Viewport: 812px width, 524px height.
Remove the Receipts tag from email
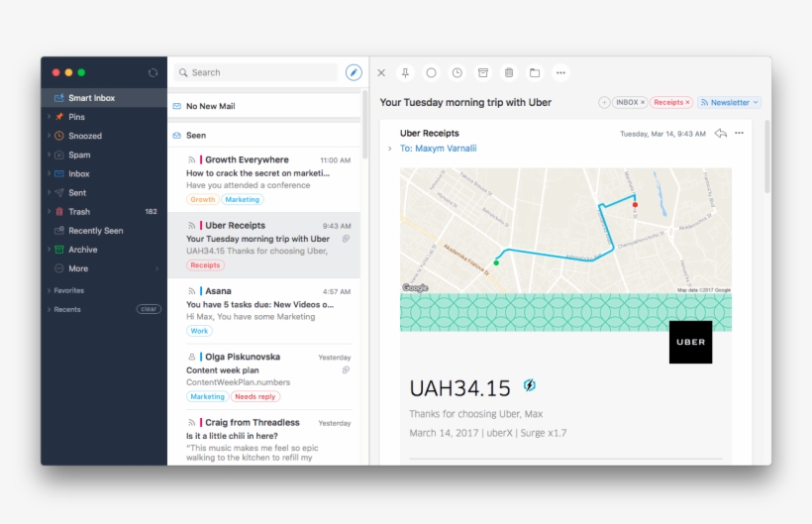[687, 102]
